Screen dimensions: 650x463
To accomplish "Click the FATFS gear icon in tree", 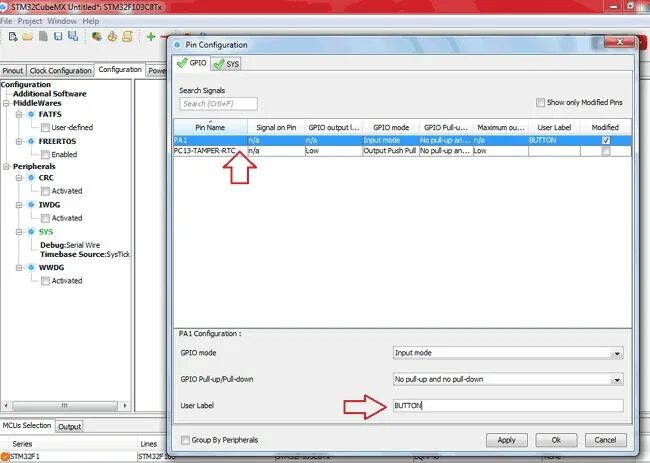I will [x=31, y=114].
